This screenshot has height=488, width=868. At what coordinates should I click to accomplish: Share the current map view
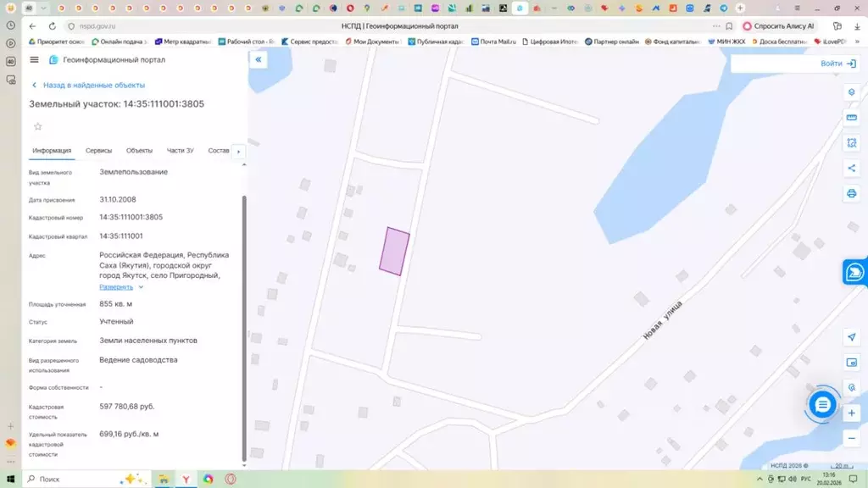click(851, 168)
